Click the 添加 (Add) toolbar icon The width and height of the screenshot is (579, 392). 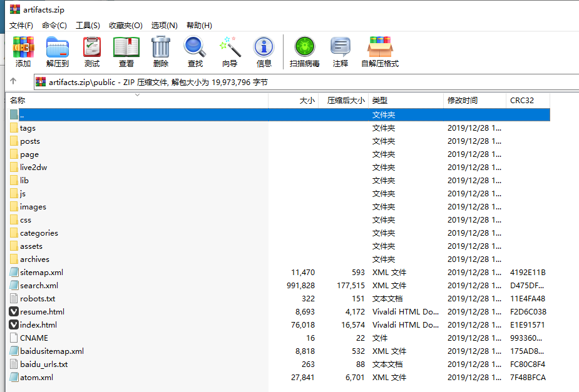23,51
